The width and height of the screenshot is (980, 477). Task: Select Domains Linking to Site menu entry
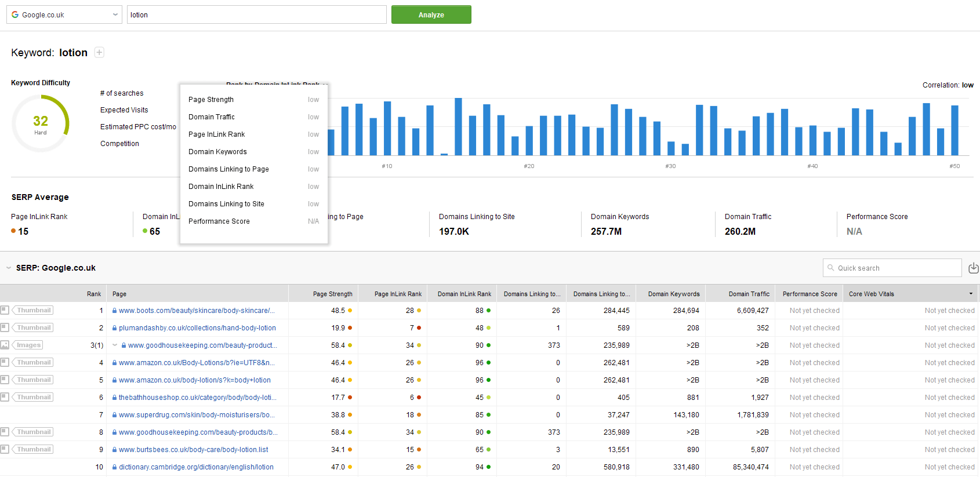click(x=254, y=204)
